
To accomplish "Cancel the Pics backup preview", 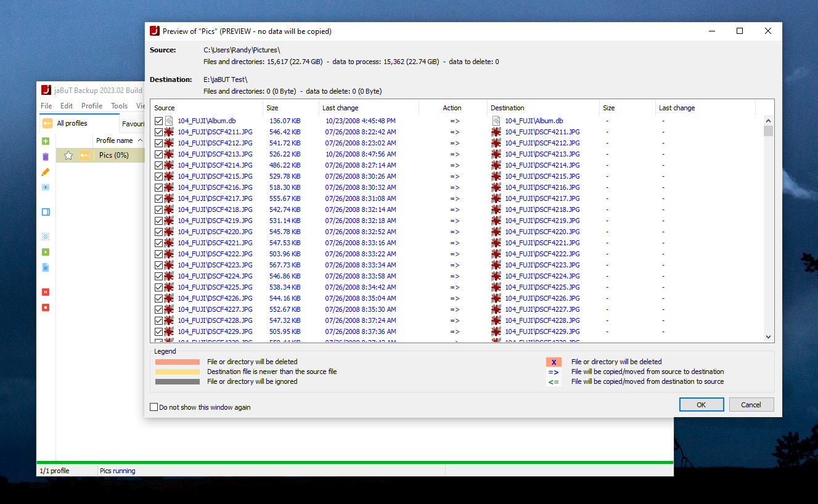I will pyautogui.click(x=751, y=405).
